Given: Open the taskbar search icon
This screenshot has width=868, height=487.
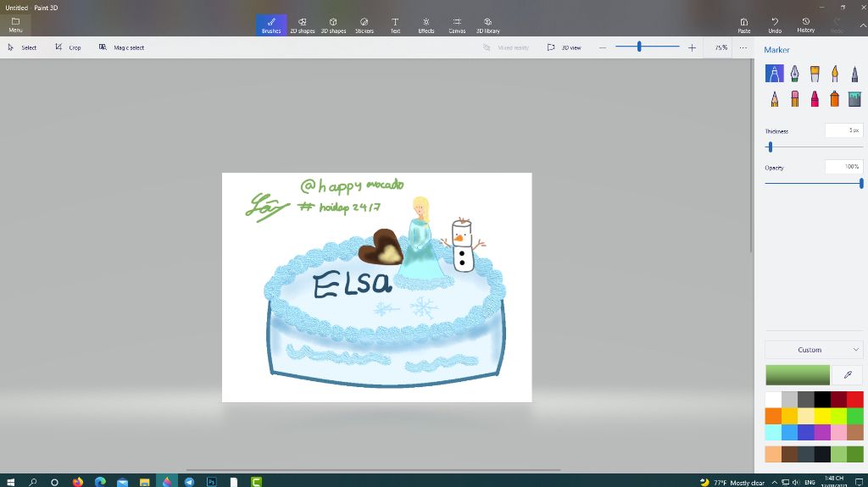Looking at the screenshot, I should 33,482.
